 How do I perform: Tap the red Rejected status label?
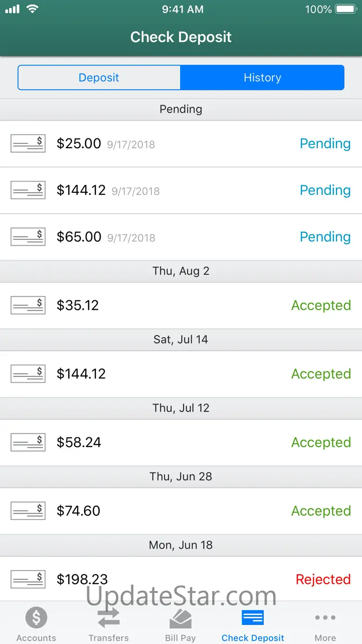[323, 579]
